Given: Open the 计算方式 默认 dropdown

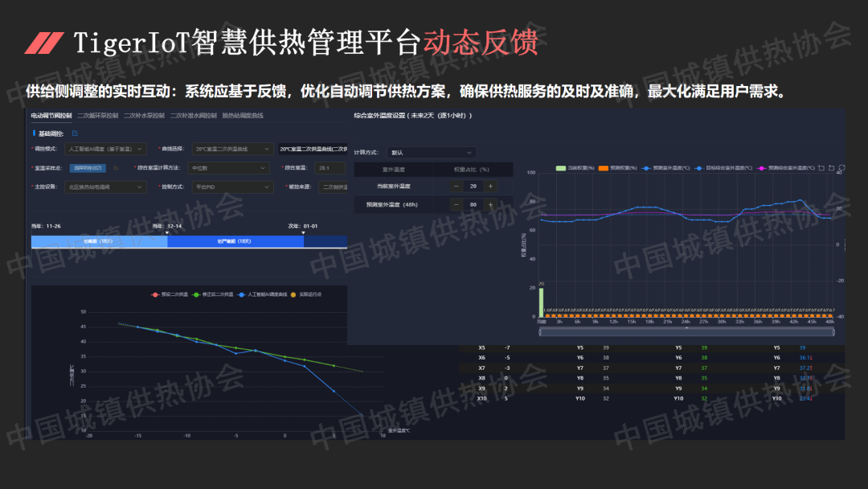Looking at the screenshot, I should 432,152.
